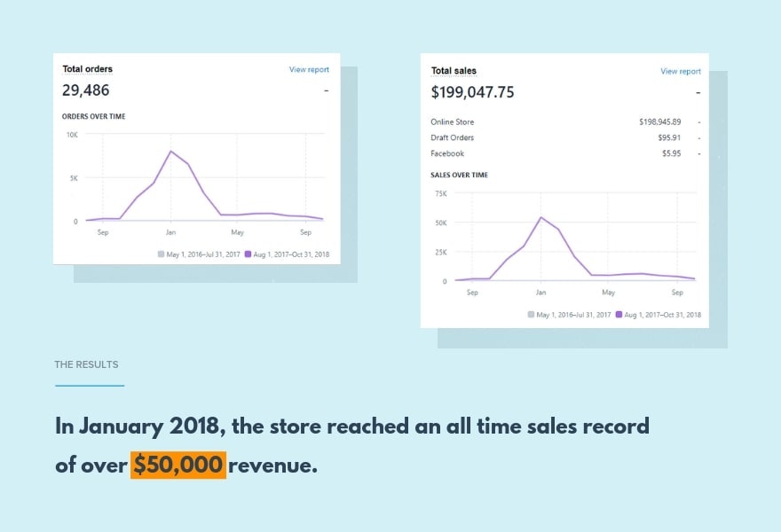Click the highlighted $50,000 text
781x532 pixels.
(x=178, y=465)
